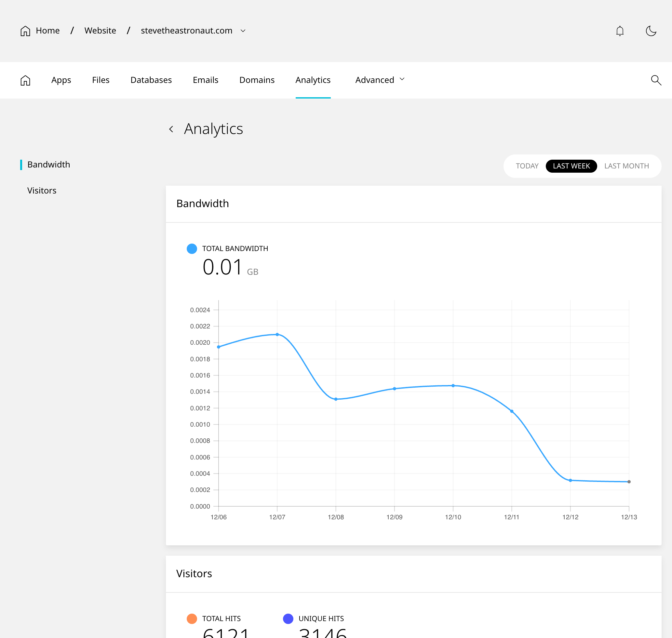This screenshot has width=672, height=638.
Task: Click Total Bandwidth blue legend dot
Action: [192, 249]
